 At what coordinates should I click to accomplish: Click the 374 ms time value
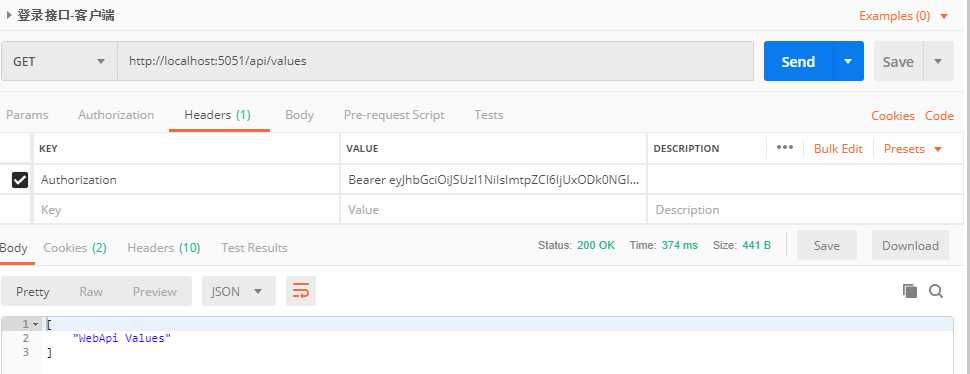679,245
